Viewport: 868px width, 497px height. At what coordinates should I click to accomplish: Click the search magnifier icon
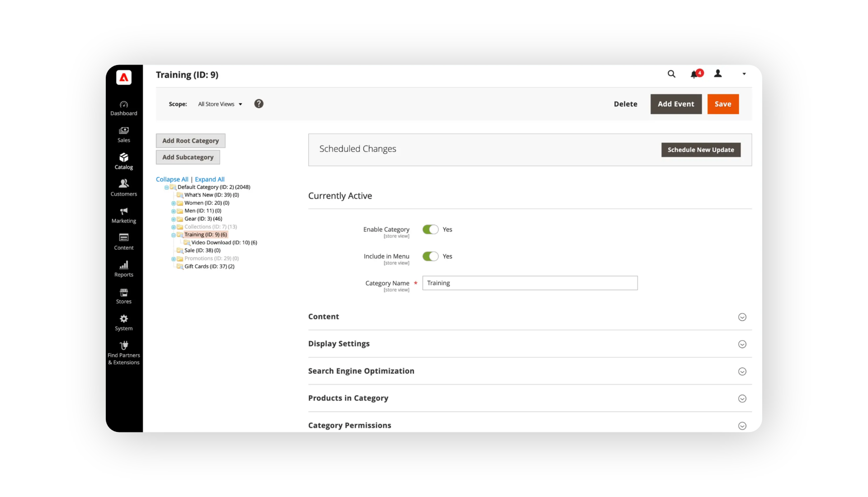point(671,74)
